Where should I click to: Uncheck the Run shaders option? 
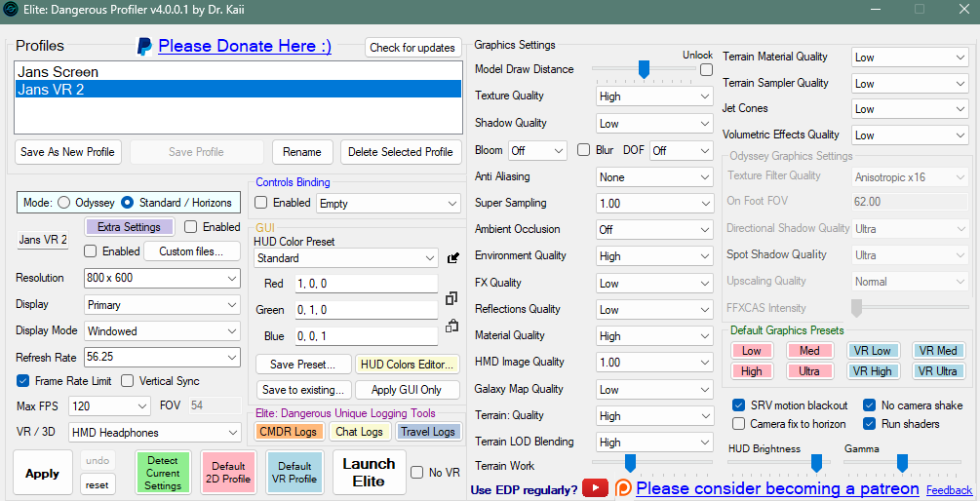(x=870, y=424)
